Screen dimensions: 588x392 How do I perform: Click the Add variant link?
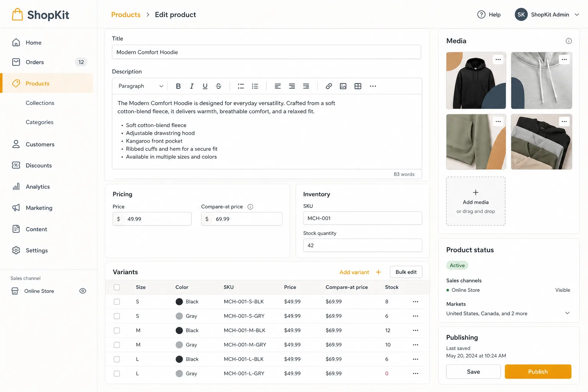click(x=354, y=272)
